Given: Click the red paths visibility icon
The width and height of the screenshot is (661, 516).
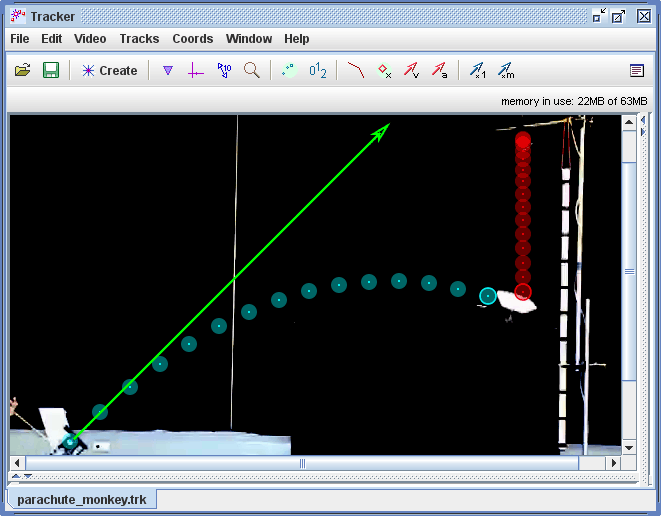Looking at the screenshot, I should [355, 71].
